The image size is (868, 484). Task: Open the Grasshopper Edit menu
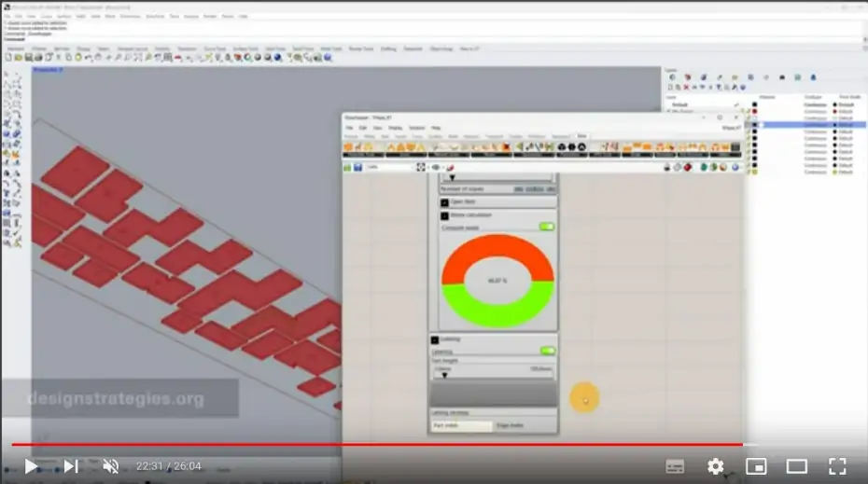(362, 128)
